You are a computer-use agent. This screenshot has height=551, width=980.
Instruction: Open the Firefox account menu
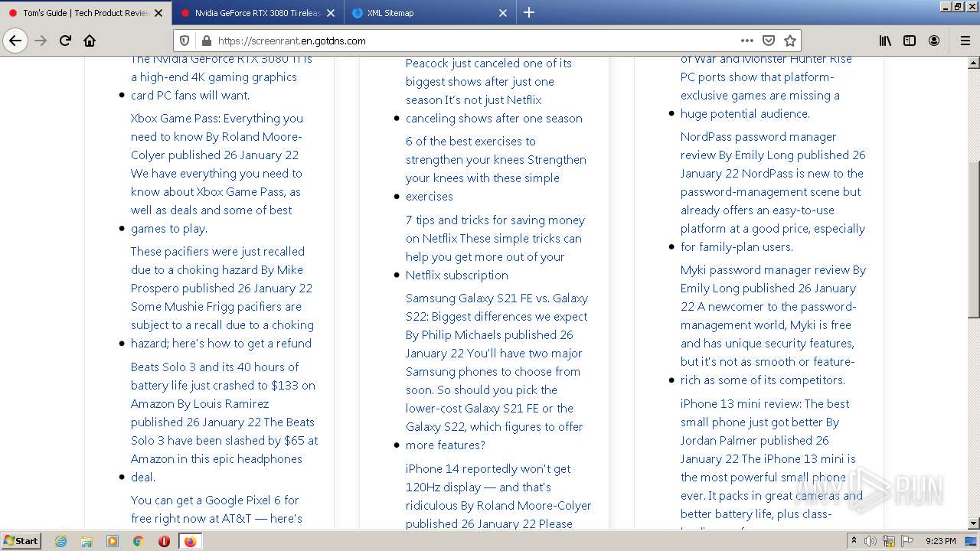934,41
